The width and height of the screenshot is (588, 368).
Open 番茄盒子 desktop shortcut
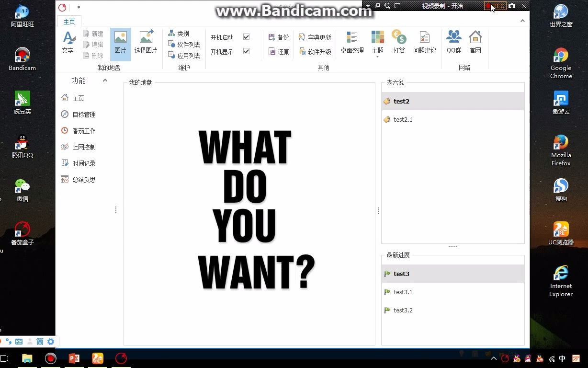[22, 233]
